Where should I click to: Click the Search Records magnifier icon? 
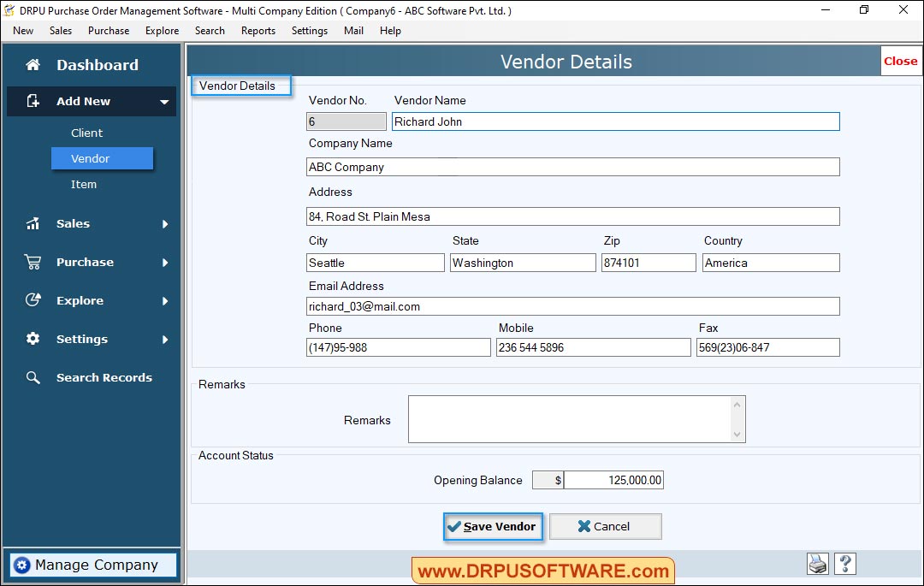(x=33, y=377)
